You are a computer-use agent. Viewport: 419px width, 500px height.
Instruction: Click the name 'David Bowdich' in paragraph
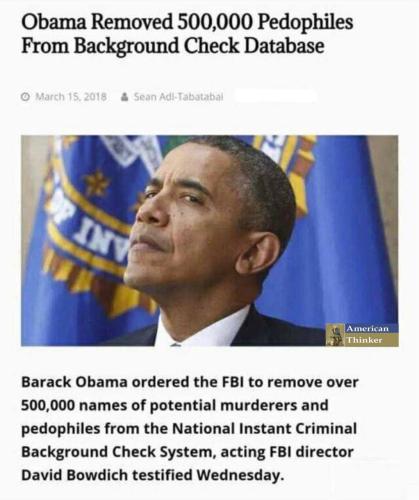(74, 475)
